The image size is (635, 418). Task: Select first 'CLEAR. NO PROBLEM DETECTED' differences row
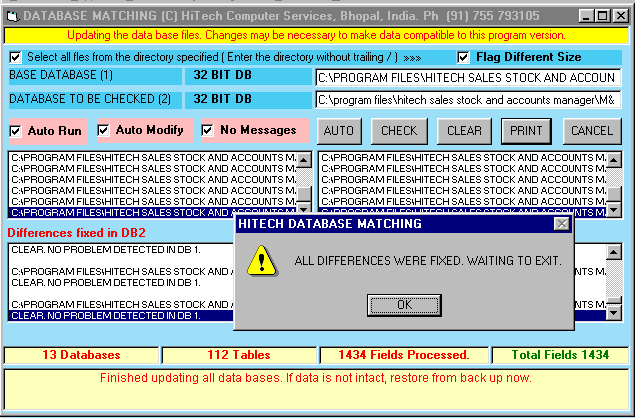coord(121,250)
